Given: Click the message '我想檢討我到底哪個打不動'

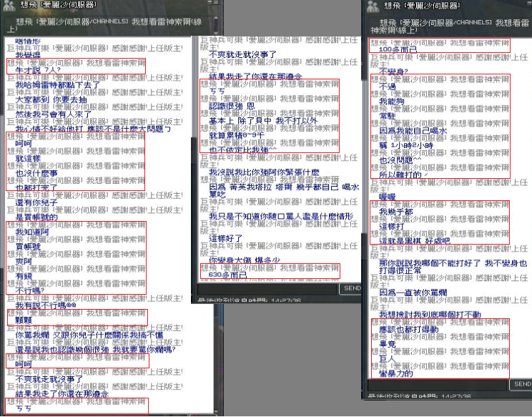Looking at the screenshot, I should coord(430,315).
